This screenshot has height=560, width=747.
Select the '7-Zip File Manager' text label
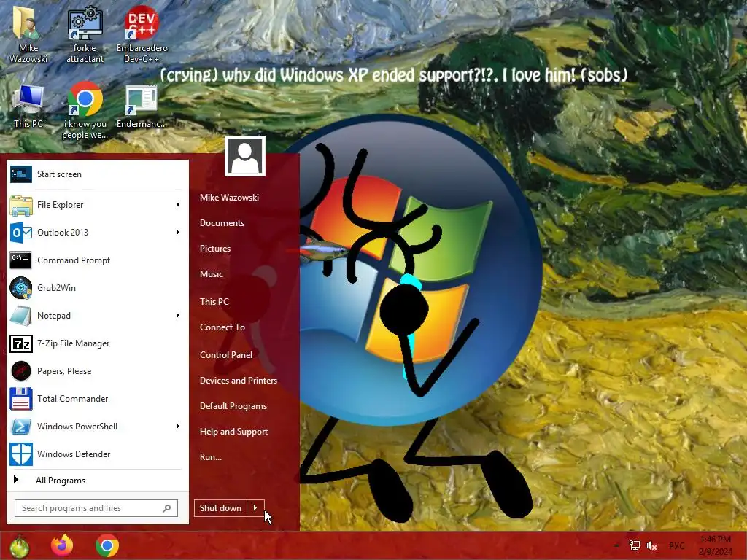point(74,343)
